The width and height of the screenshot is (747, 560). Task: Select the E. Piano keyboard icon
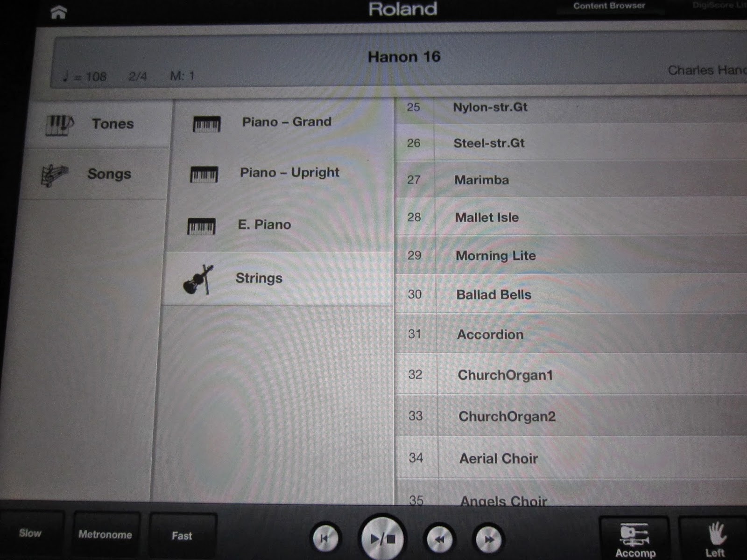201,226
